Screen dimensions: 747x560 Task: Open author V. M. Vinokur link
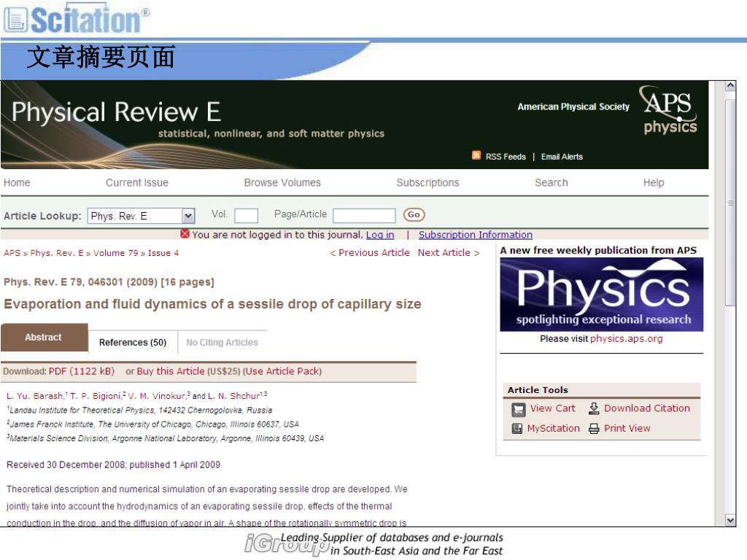click(x=156, y=396)
